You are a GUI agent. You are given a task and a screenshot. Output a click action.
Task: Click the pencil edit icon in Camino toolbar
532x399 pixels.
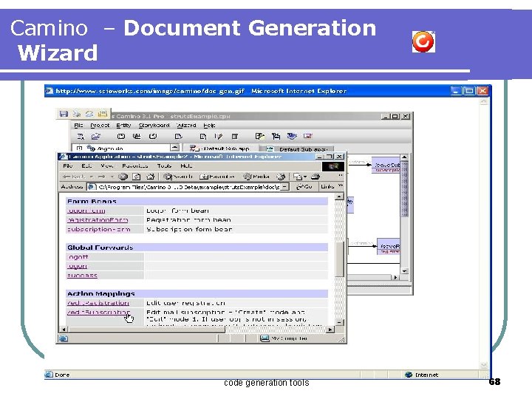tap(219, 137)
